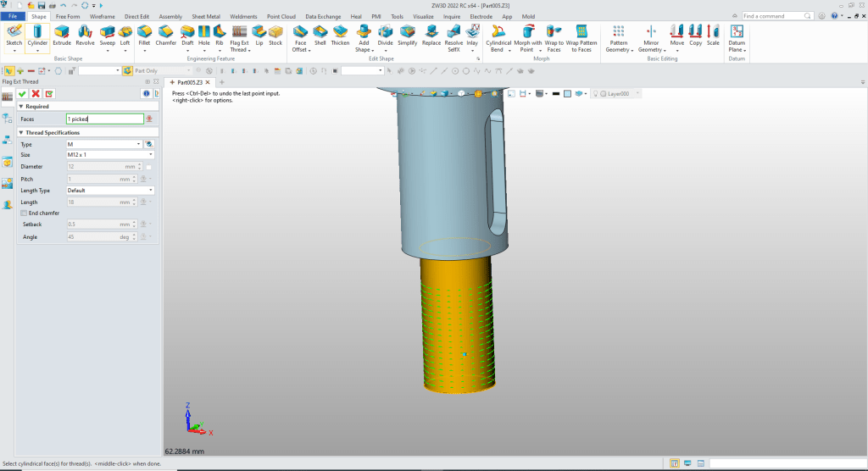Choose the Fillet tool
868x471 pixels.
tap(144, 35)
